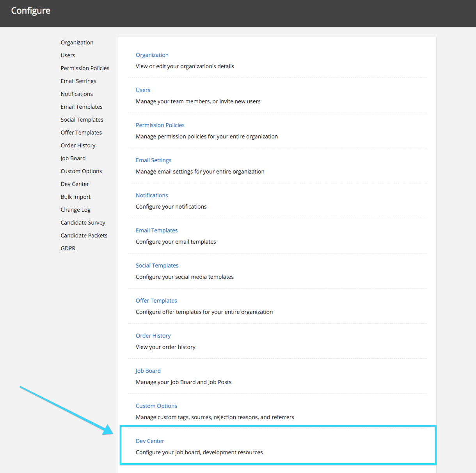Open Email Templates link in main panel

[156, 230]
